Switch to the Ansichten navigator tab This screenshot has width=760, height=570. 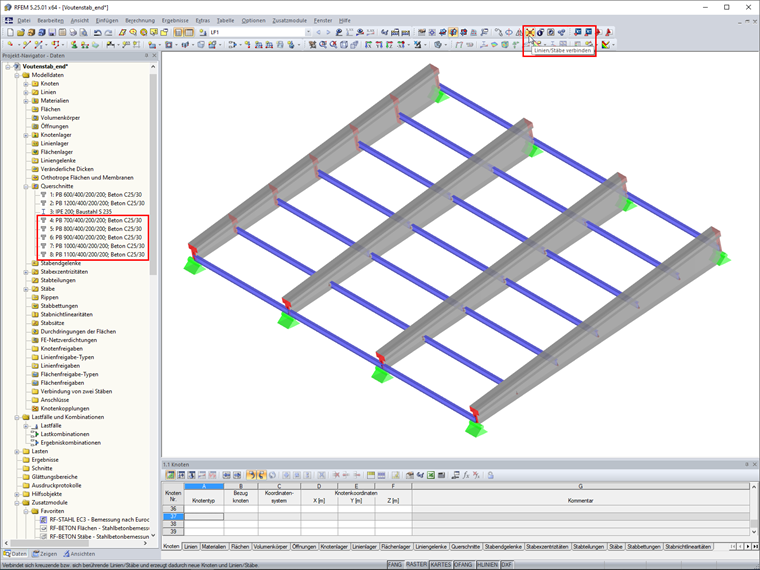coord(79,554)
